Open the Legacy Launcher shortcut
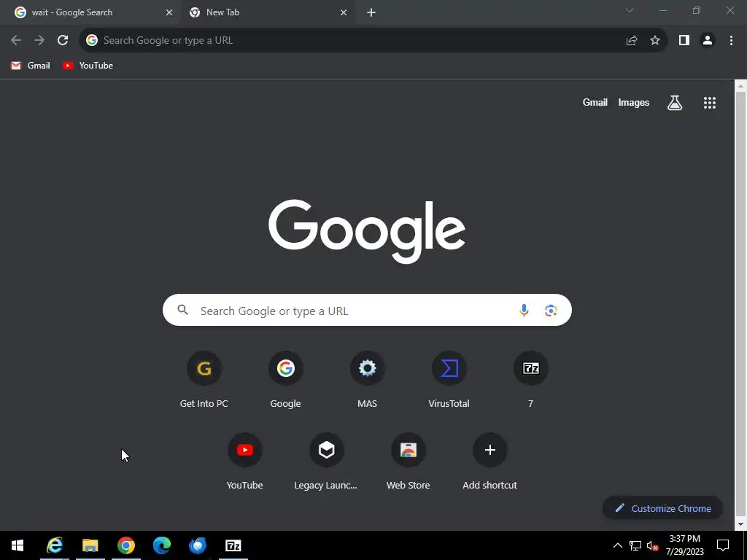The height and width of the screenshot is (560, 747). point(326,462)
